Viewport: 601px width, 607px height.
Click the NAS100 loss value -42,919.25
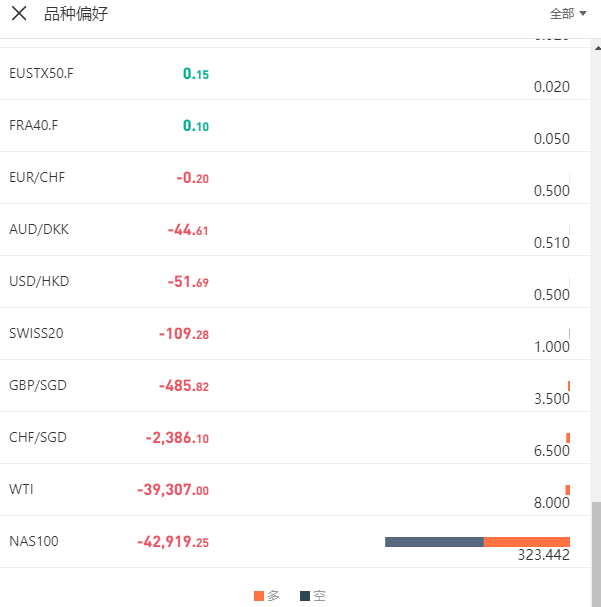173,542
